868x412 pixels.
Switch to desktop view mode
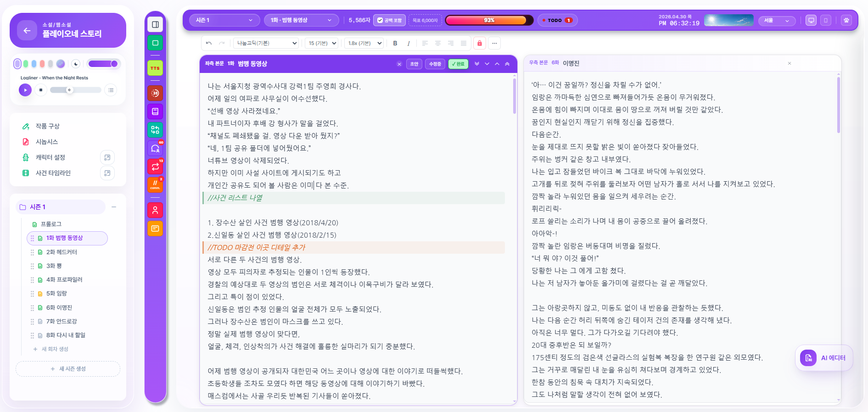(811, 20)
